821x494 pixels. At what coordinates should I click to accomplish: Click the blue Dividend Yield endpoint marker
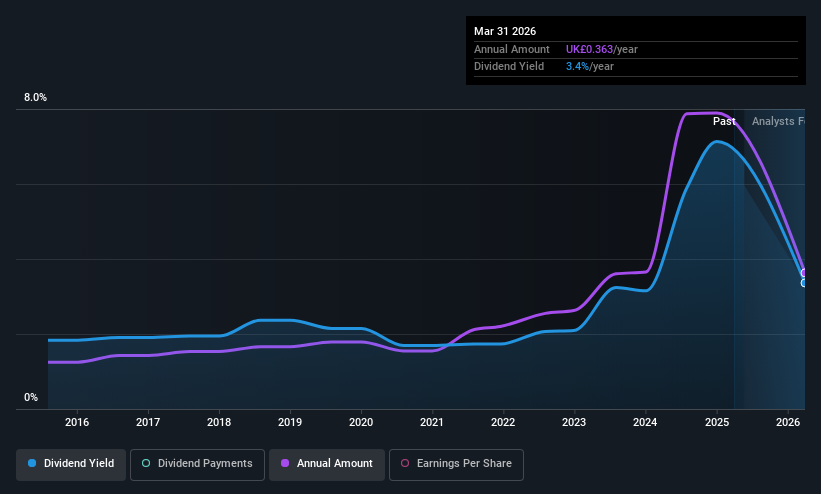[x=804, y=283]
